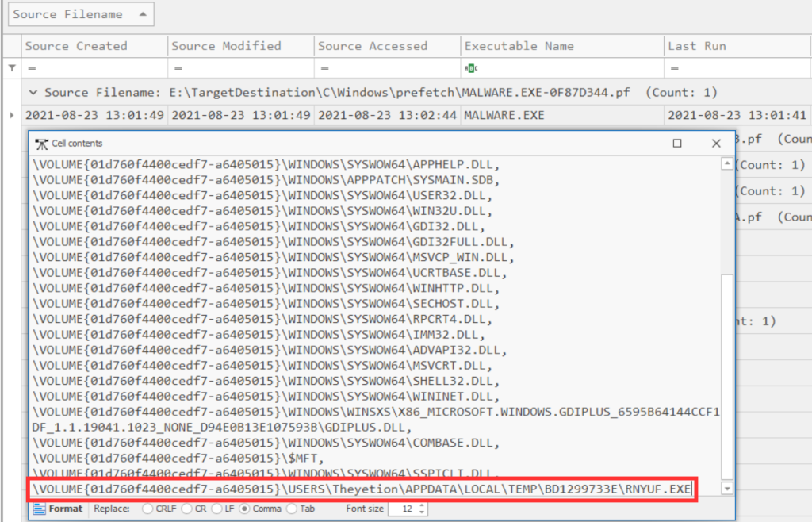
Task: Select Source Accessed 13:02:44 cell
Action: [x=387, y=116]
